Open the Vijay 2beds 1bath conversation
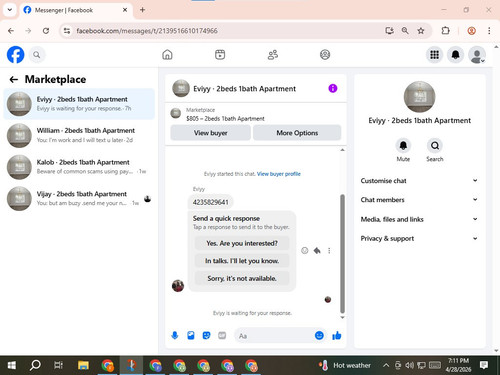Image resolution: width=500 pixels, height=375 pixels. pos(79,198)
